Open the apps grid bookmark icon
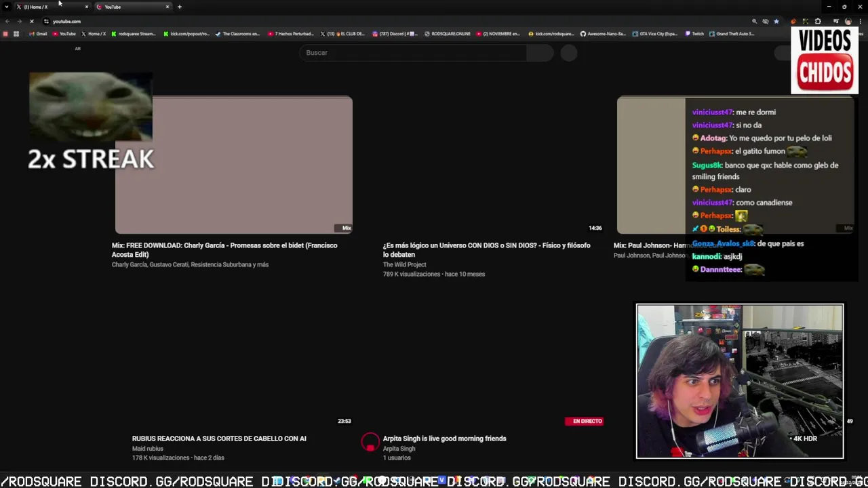The width and height of the screenshot is (868, 488). pyautogui.click(x=16, y=34)
